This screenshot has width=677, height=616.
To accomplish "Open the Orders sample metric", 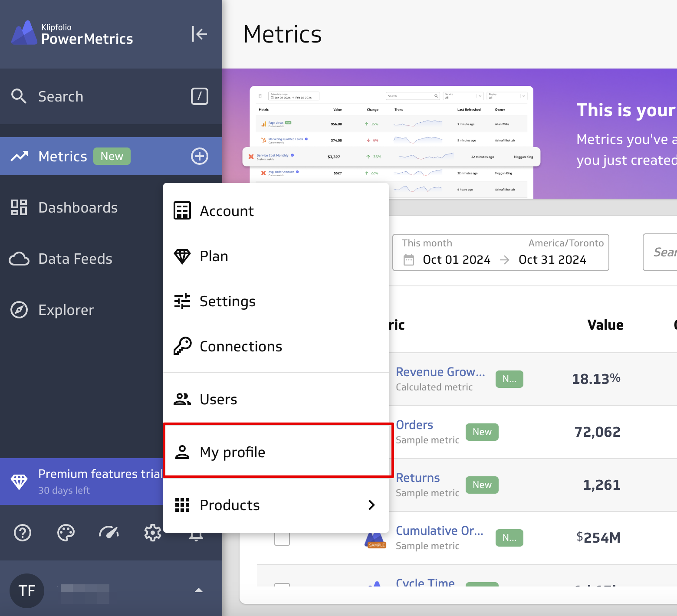I will (x=414, y=425).
